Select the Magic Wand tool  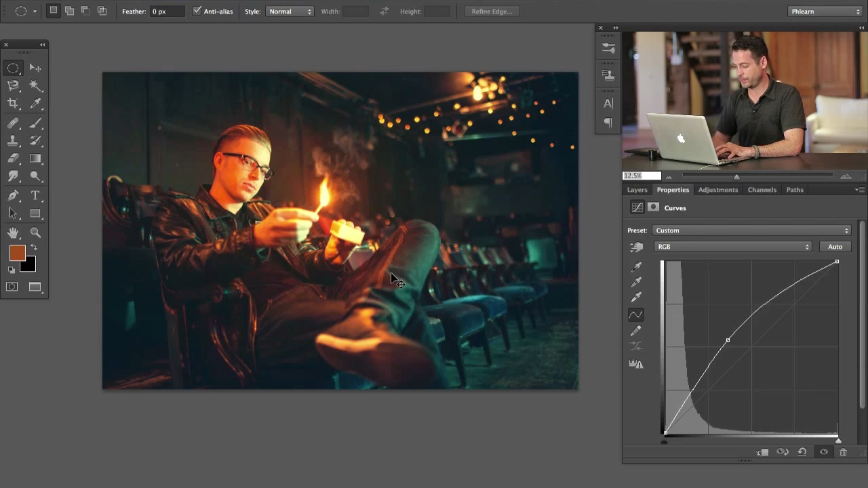pos(36,85)
